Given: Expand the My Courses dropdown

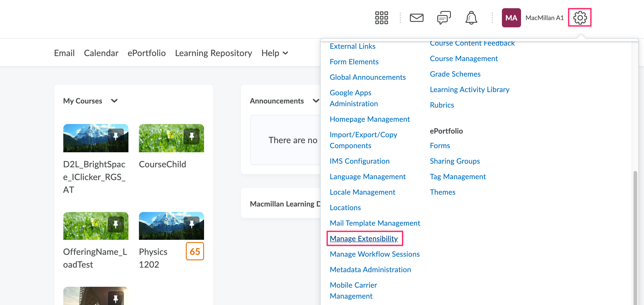Looking at the screenshot, I should click(x=115, y=101).
